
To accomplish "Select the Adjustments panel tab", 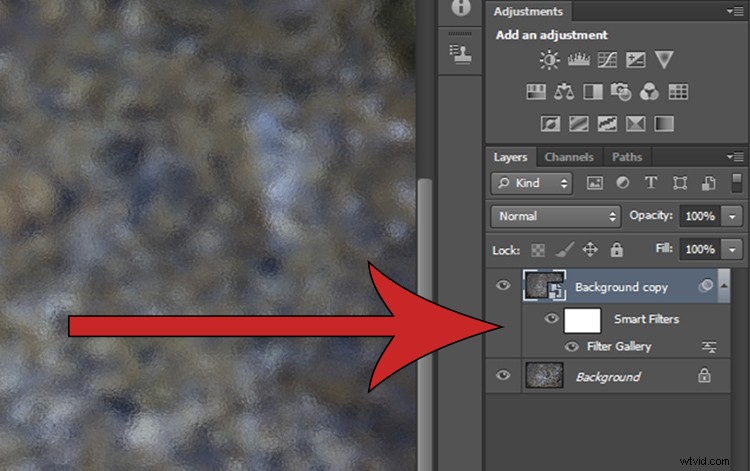I will [x=528, y=11].
